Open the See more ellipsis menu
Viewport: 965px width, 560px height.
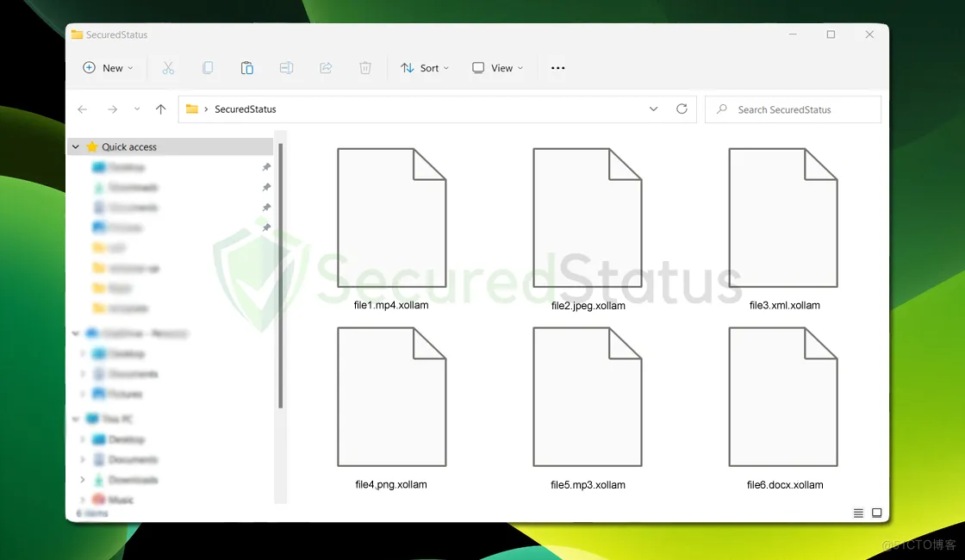(557, 68)
